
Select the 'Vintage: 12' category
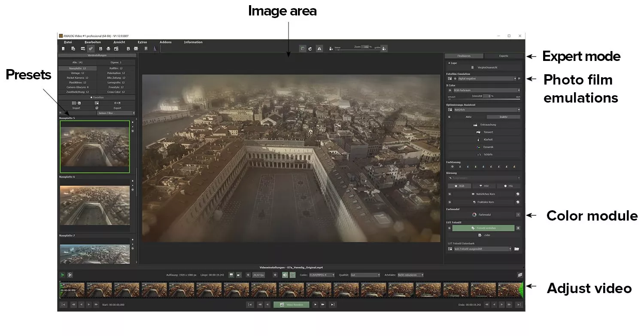click(x=78, y=73)
